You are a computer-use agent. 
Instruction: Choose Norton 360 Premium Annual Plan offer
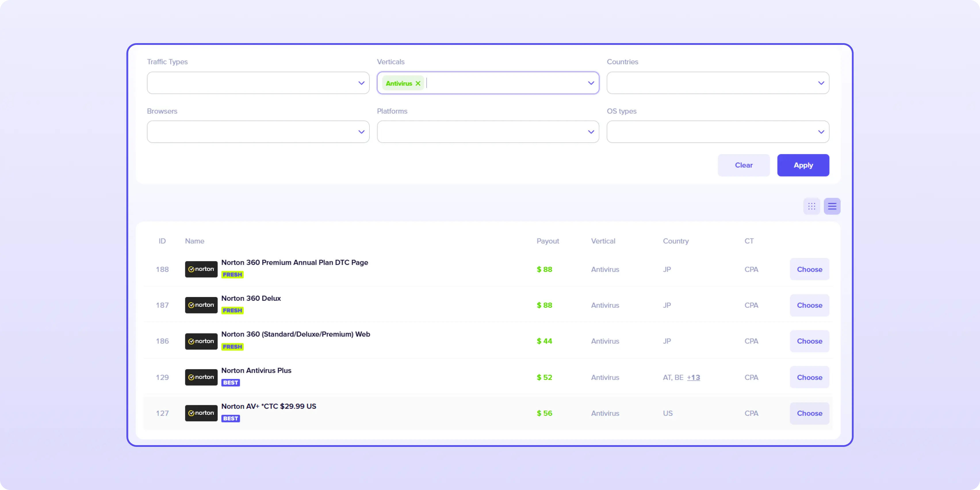[x=809, y=269]
